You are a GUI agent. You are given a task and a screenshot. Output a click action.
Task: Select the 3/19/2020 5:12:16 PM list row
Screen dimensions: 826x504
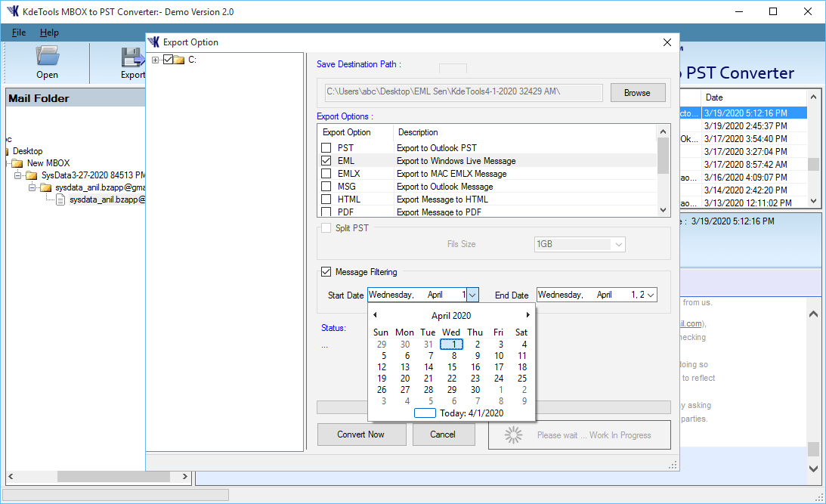tap(744, 113)
